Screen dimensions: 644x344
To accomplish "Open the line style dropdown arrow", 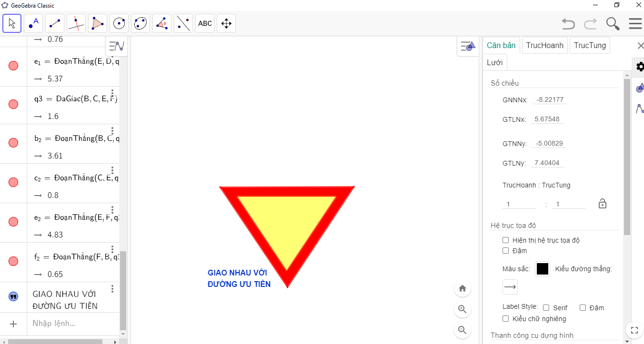I will (x=510, y=287).
